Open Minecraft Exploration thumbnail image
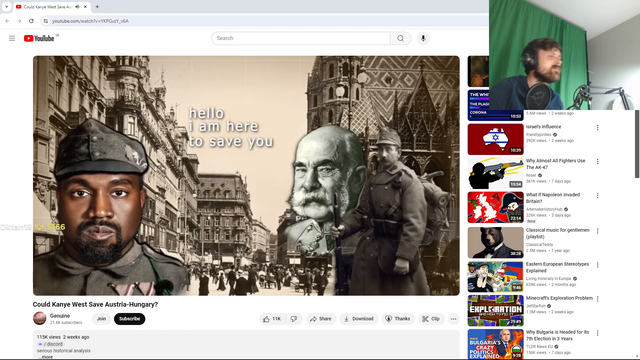The image size is (640, 360). click(x=496, y=311)
